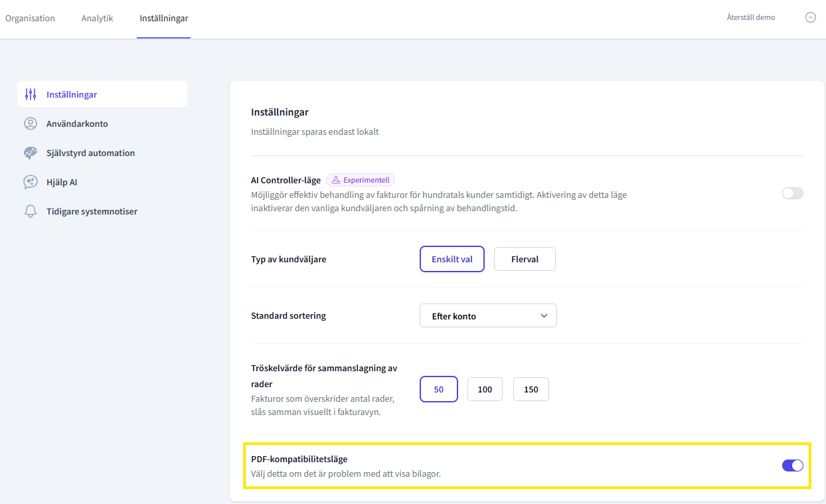This screenshot has width=826, height=504.
Task: Switch to the Analytik tab
Action: pos(97,18)
